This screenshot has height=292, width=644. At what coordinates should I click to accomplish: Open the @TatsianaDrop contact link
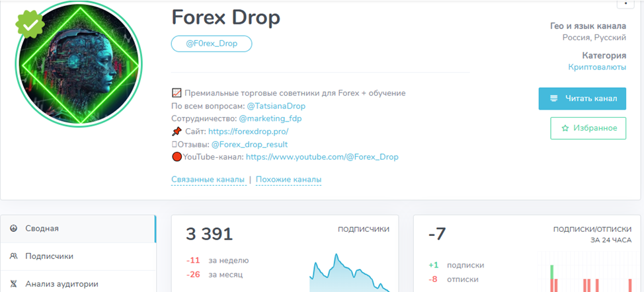tap(276, 106)
